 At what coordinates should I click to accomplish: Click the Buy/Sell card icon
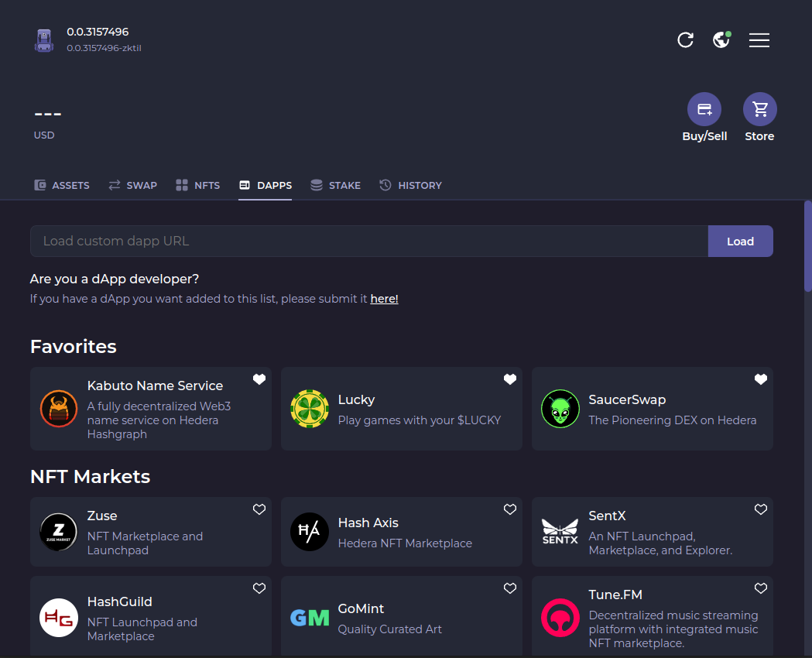704,109
